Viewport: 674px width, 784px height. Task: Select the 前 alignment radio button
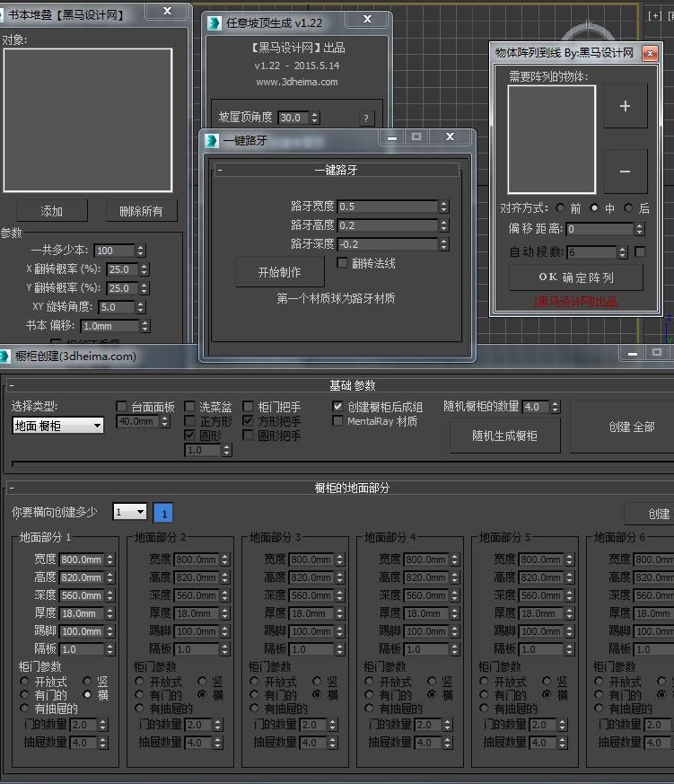pyautogui.click(x=560, y=207)
